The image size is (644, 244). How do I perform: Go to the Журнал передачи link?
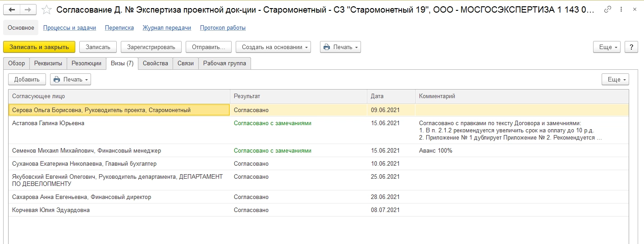point(167,28)
